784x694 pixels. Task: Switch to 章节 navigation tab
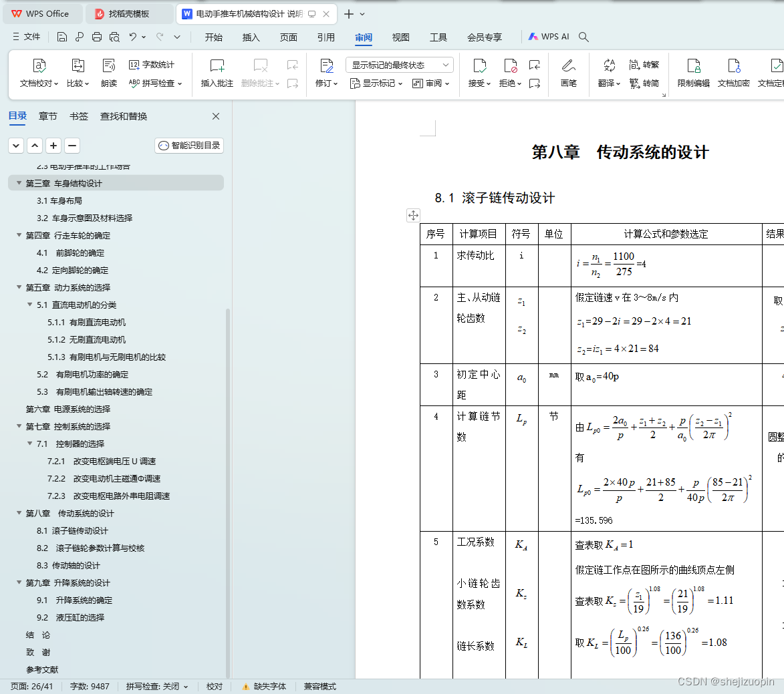(48, 116)
